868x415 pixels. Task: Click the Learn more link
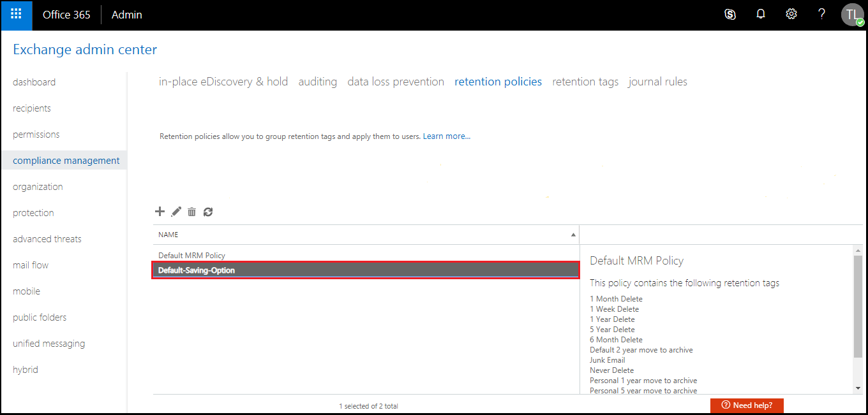coord(446,136)
